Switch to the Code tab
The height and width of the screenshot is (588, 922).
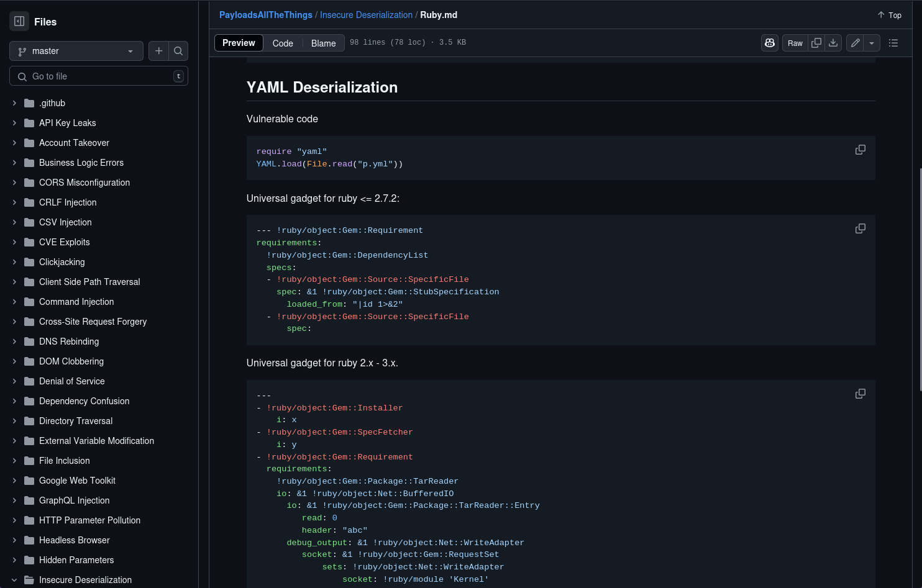[x=283, y=43]
